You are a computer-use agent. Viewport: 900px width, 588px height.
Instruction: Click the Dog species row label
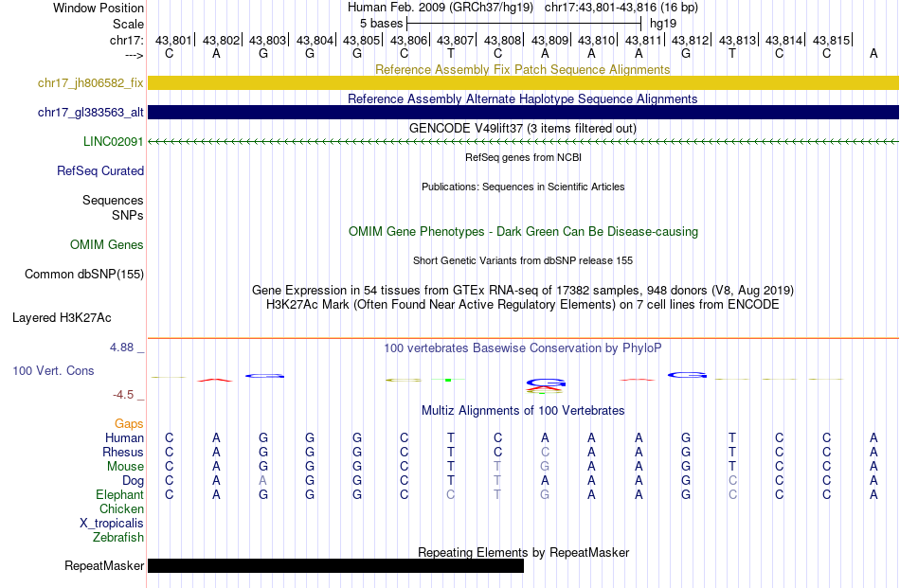[133, 481]
